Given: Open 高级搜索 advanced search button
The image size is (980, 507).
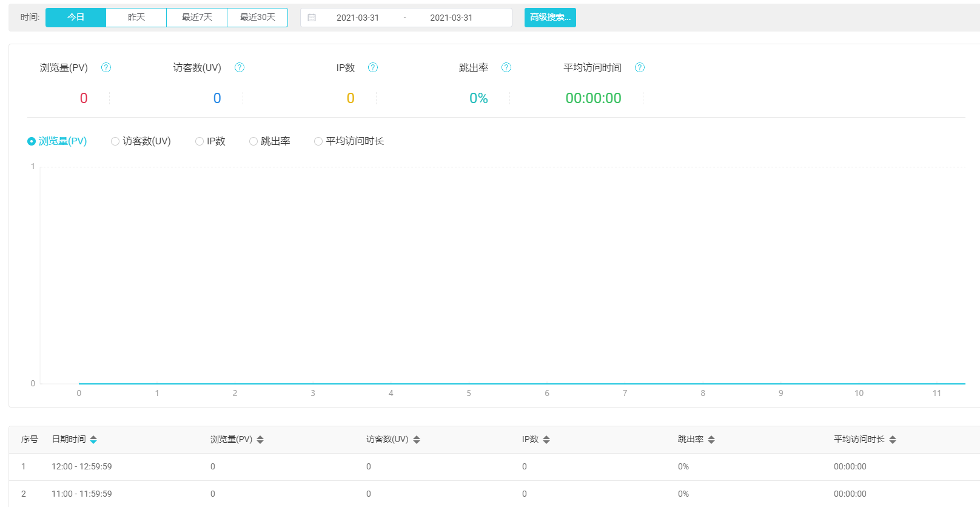Looking at the screenshot, I should 550,18.
